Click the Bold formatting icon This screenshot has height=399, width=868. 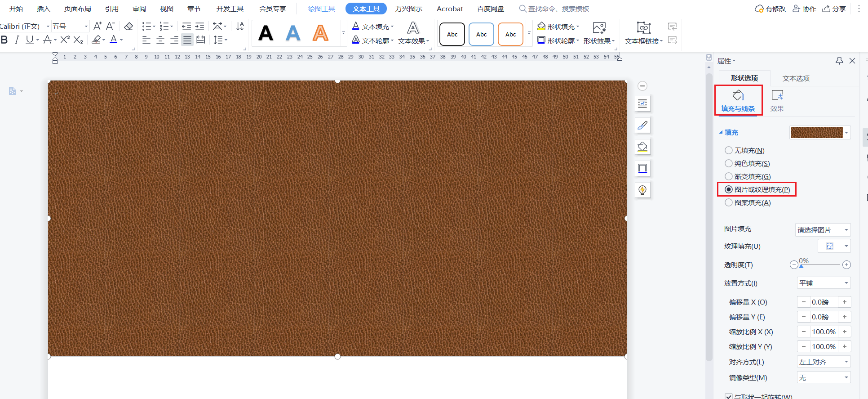tap(4, 40)
